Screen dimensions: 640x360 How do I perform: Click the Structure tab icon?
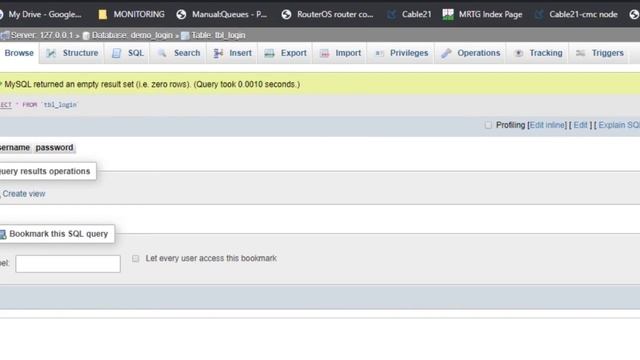click(x=51, y=53)
